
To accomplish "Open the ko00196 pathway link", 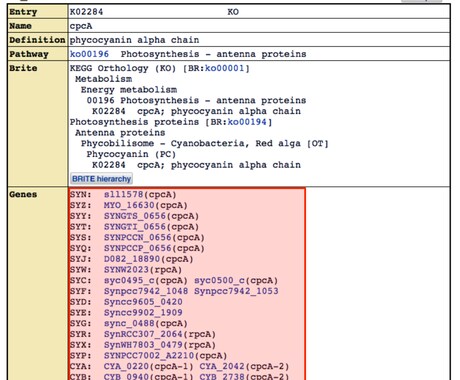I will pyautogui.click(x=89, y=54).
